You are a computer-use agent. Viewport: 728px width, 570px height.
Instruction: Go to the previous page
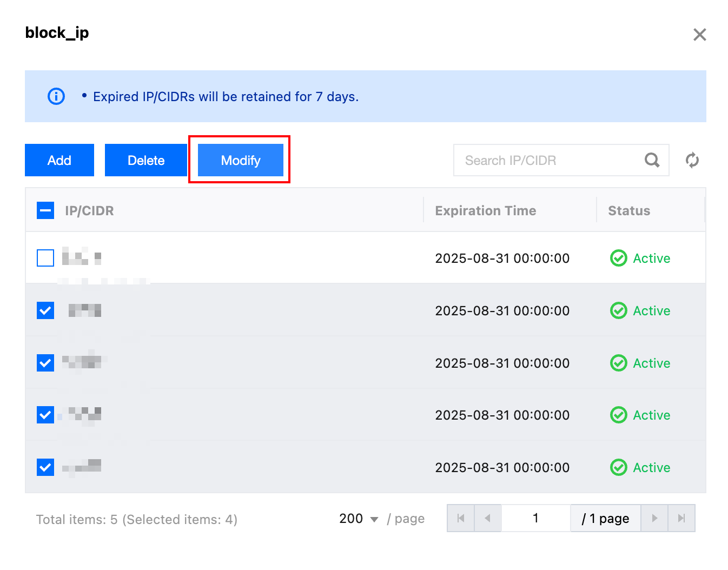coord(488,518)
